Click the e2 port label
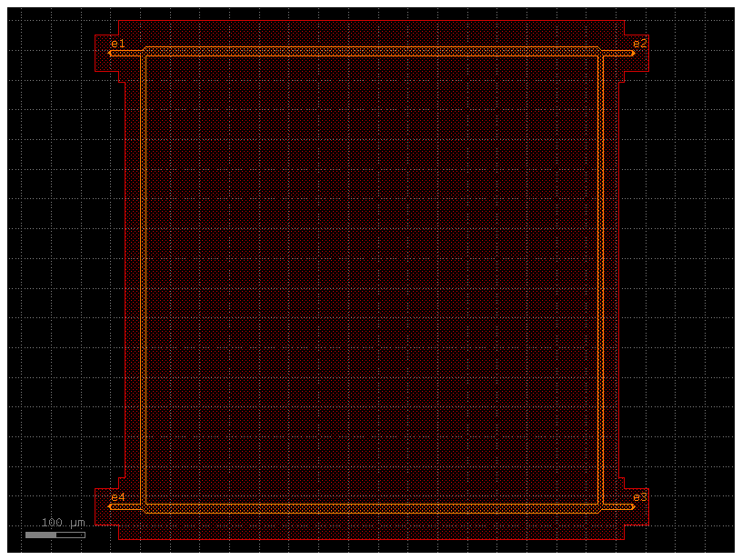This screenshot has width=742, height=560. (x=640, y=43)
